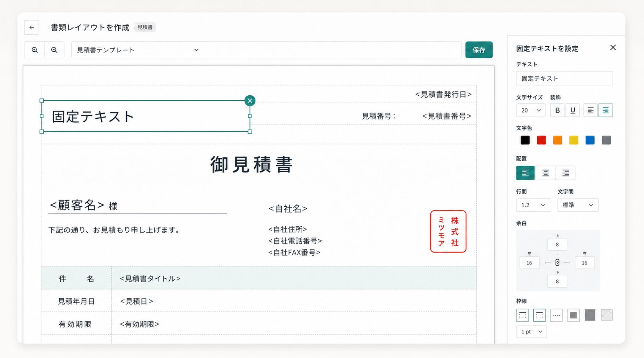Click the right magnifier zoom icon
This screenshot has height=358, width=644.
(54, 50)
